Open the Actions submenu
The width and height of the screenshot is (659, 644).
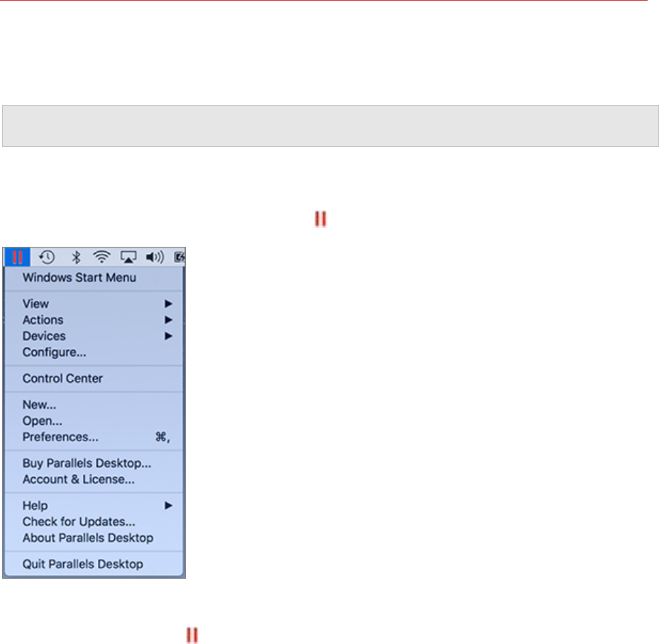coord(94,320)
